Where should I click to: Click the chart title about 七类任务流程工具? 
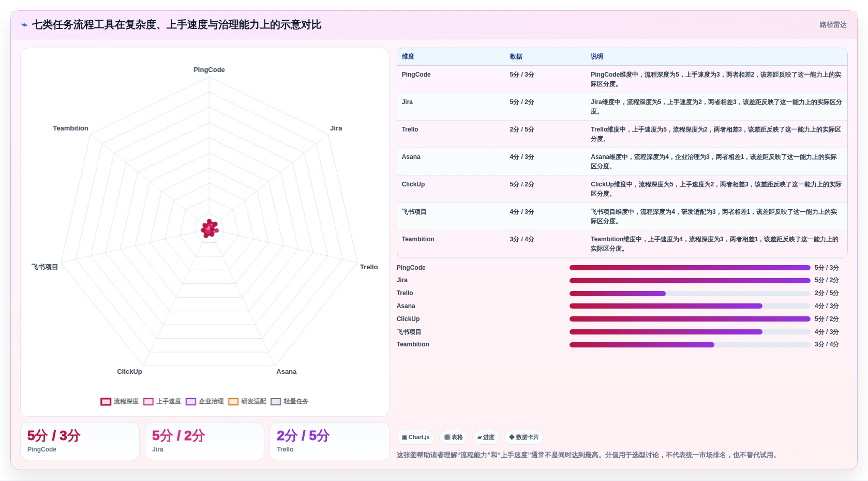pos(176,25)
